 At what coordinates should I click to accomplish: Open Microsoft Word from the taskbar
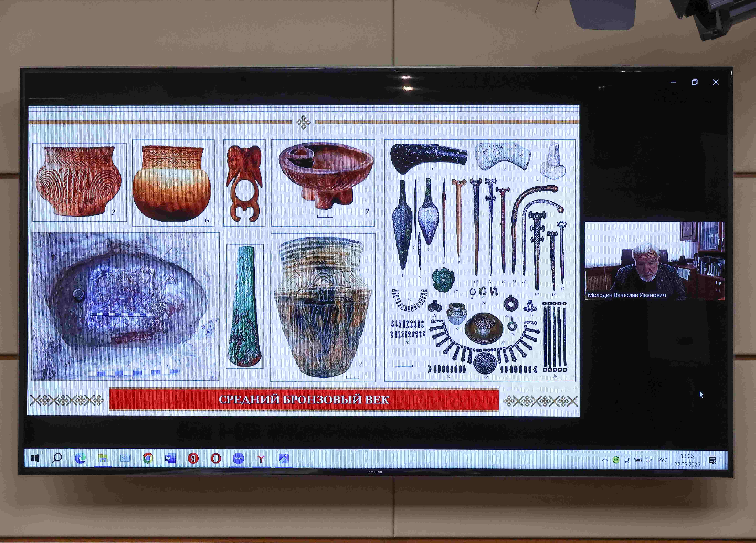coord(170,459)
